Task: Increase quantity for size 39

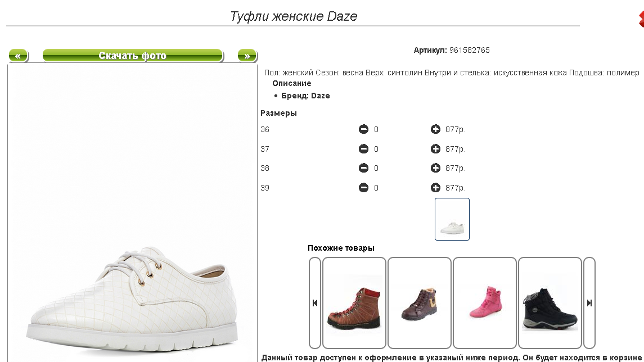Action: pos(435,188)
